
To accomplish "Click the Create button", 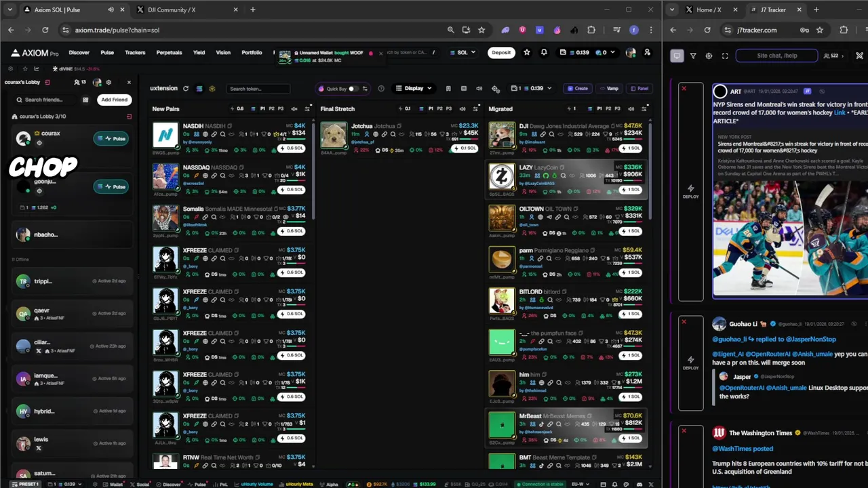I will tap(578, 88).
